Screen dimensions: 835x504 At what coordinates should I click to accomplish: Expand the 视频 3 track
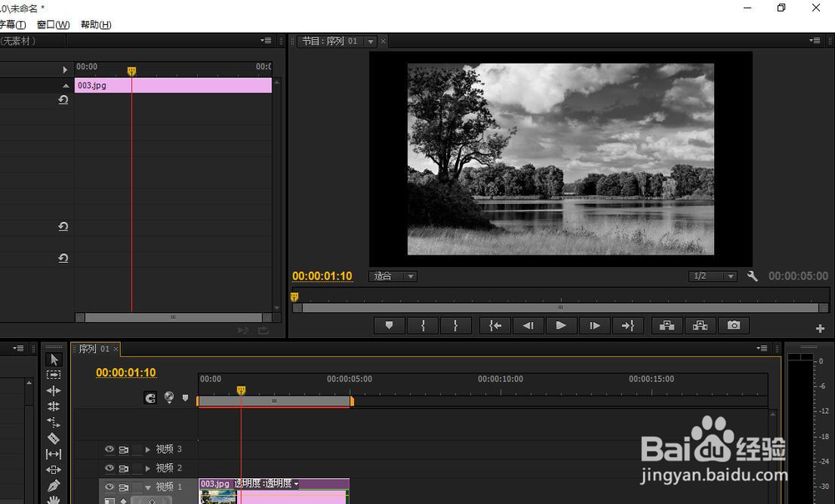coord(148,450)
